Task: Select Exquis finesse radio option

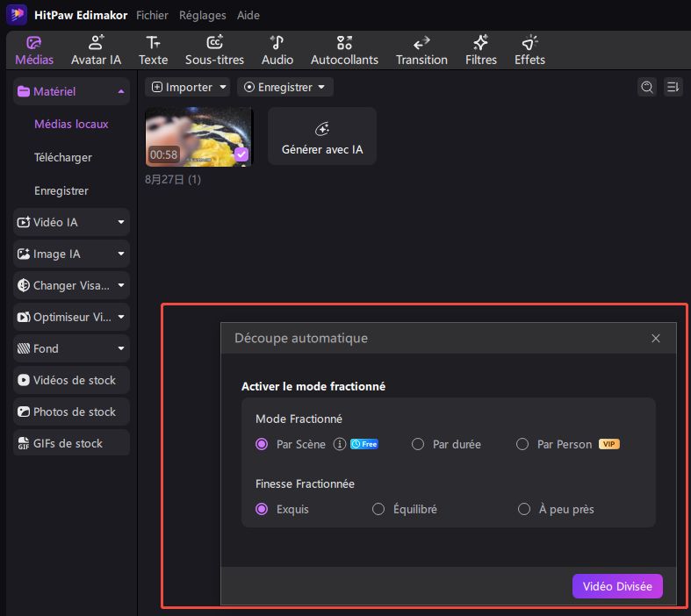Action: pos(262,510)
